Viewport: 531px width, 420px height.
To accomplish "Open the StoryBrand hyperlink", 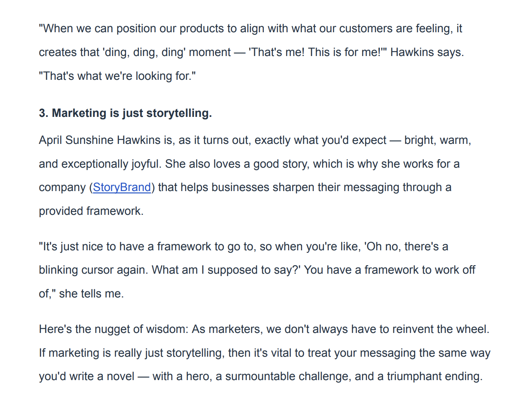I will 122,187.
